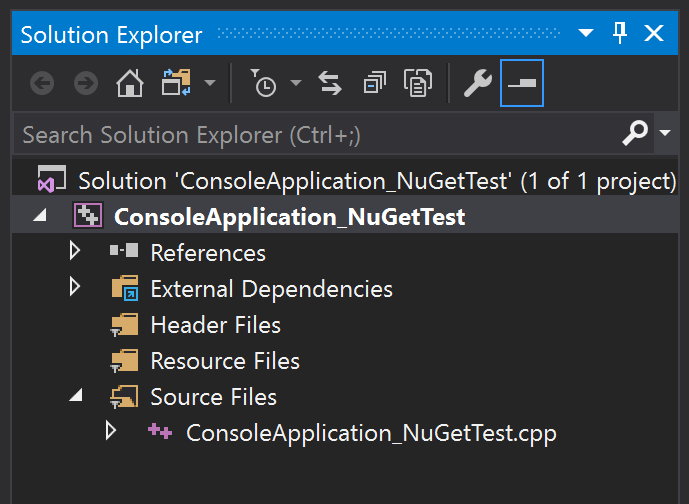Image resolution: width=689 pixels, height=504 pixels.
Task: Click the Back navigation arrow
Action: coord(42,84)
